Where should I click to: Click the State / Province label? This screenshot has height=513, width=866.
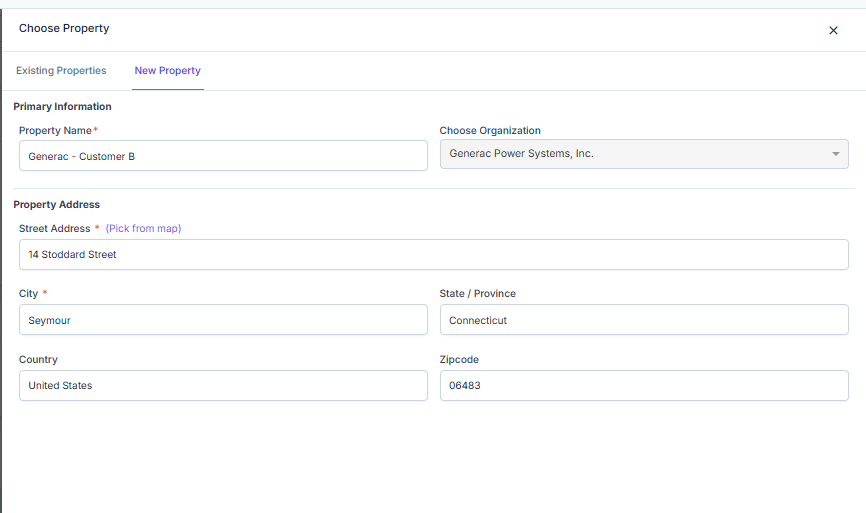click(x=477, y=294)
